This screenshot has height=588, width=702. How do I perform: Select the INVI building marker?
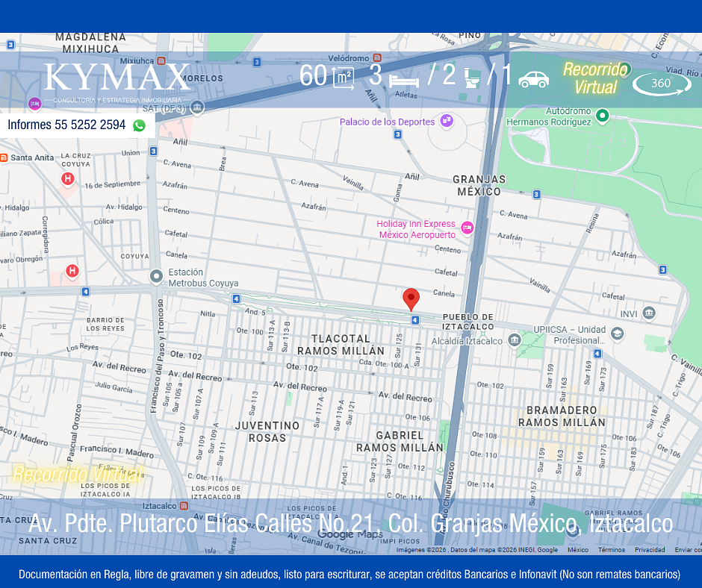tap(649, 313)
